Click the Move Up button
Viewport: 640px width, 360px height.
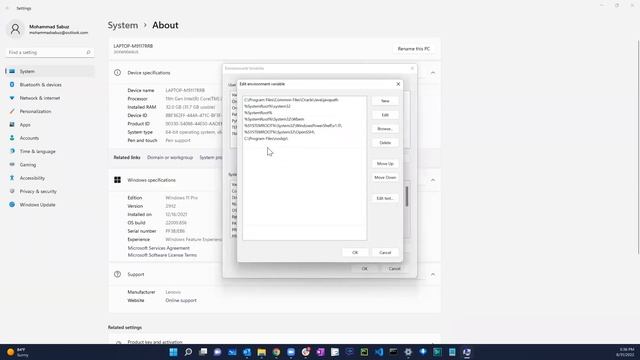[385, 164]
